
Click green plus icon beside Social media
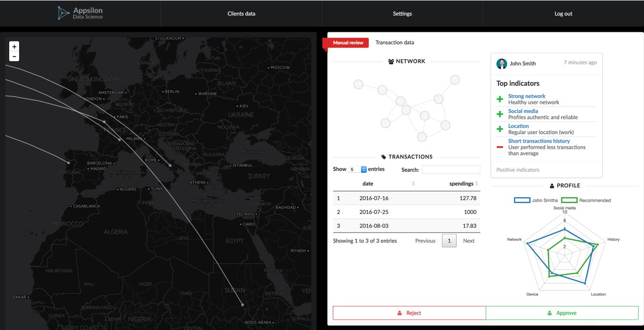click(x=500, y=114)
